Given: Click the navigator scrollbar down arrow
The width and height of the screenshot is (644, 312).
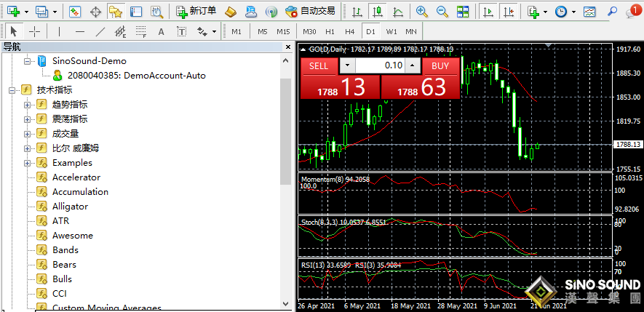Looking at the screenshot, I should [x=286, y=303].
